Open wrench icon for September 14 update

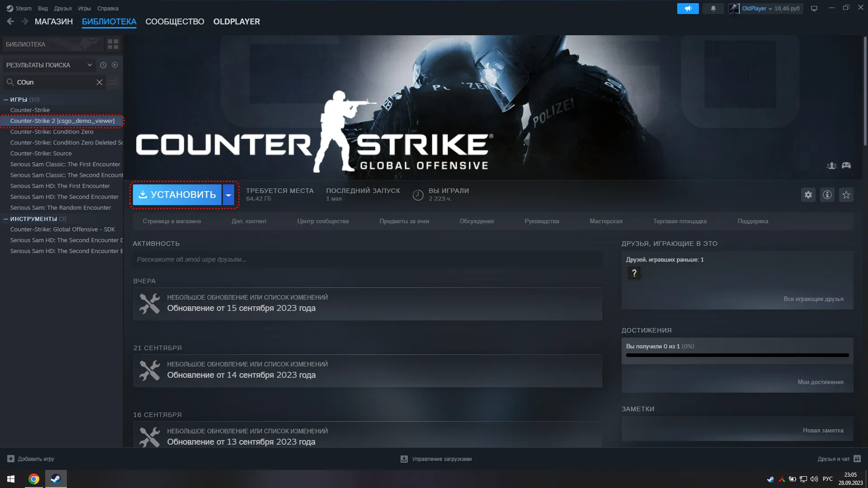point(150,371)
